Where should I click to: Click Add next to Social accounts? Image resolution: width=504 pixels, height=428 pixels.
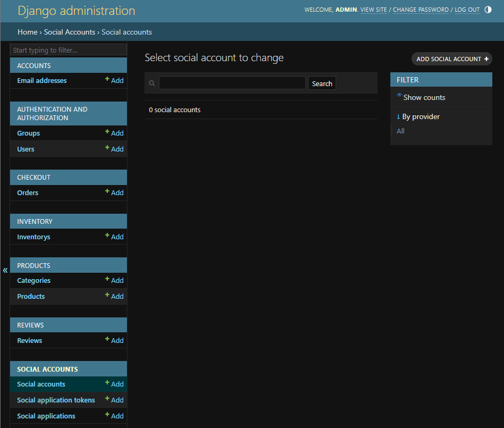tap(114, 384)
